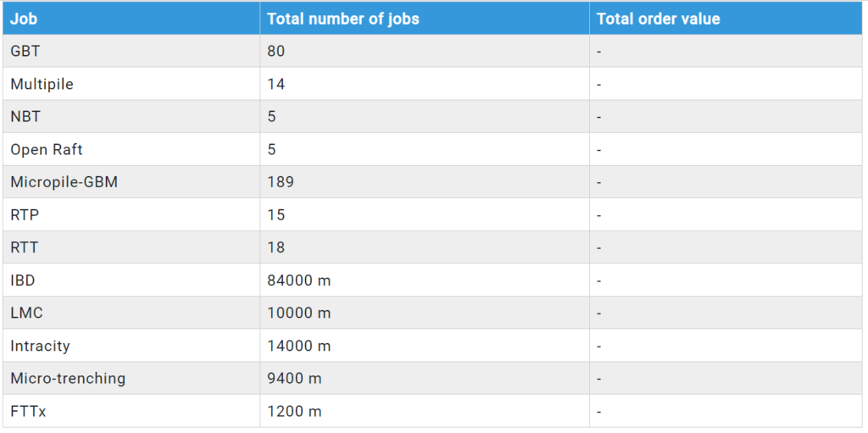This screenshot has height=433, width=868.
Task: Select the GBT job cell
Action: pyautogui.click(x=25, y=52)
